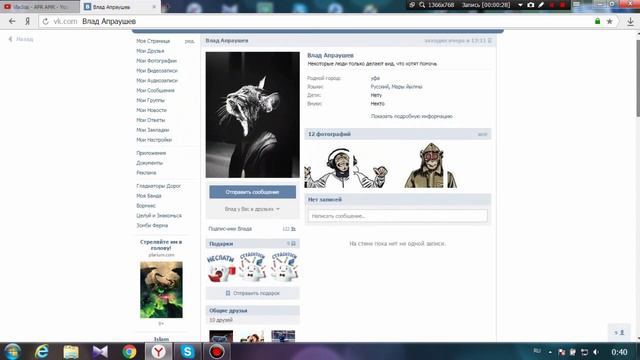Click the volume speaker tray icon

tap(596, 352)
